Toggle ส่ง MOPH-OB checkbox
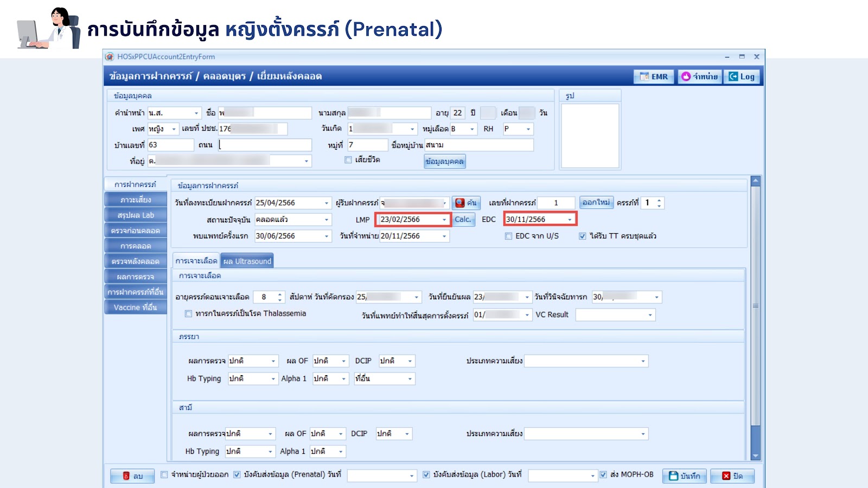 pyautogui.click(x=603, y=475)
